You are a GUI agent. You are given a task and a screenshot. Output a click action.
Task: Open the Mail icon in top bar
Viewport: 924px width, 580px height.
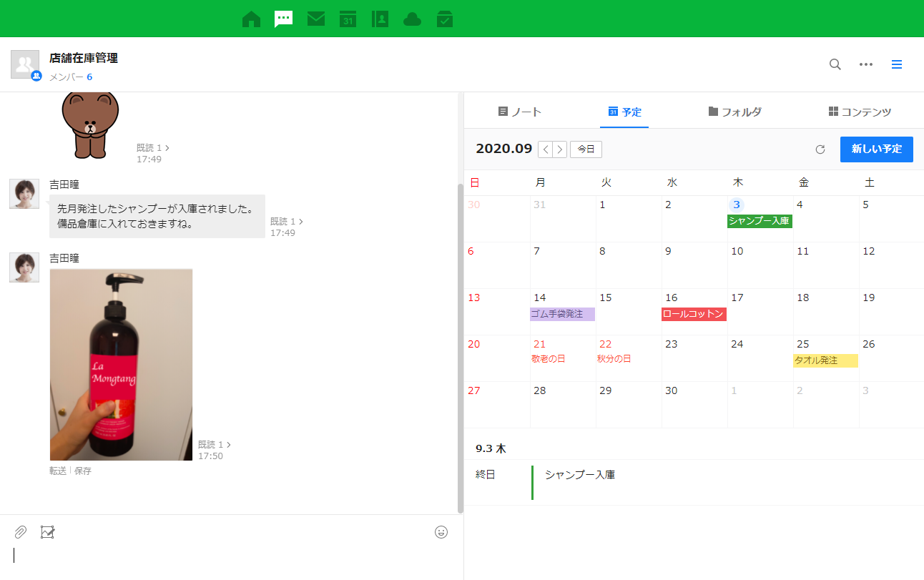(x=316, y=19)
